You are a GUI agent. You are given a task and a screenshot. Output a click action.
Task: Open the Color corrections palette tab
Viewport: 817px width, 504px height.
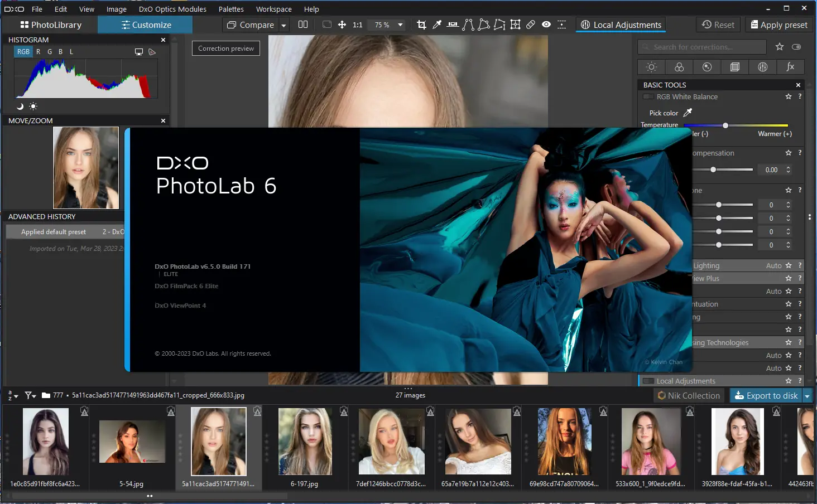click(x=679, y=67)
